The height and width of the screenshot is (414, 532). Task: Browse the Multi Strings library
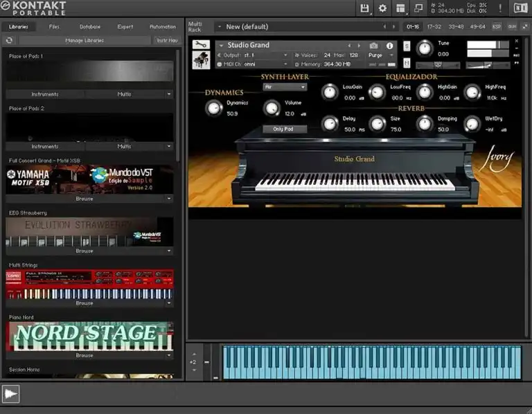(x=85, y=303)
